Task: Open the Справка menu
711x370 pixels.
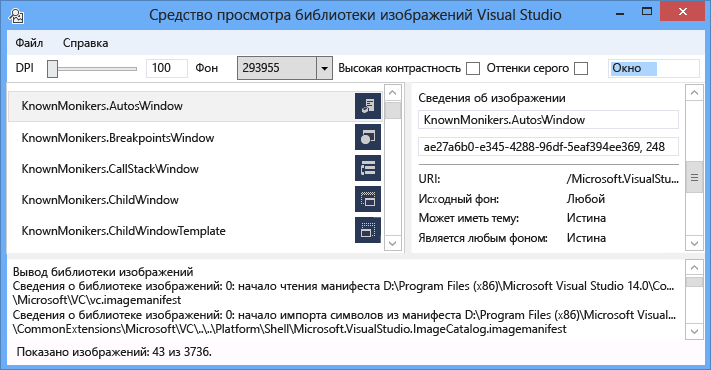Action: (85, 43)
